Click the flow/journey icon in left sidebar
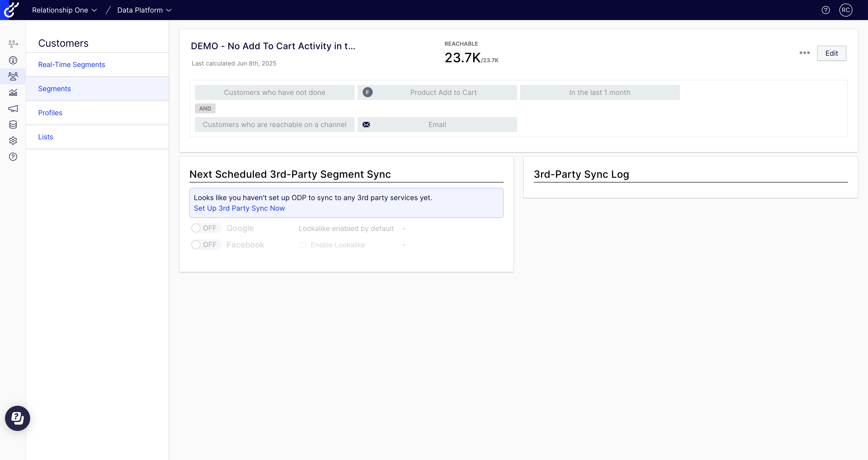The height and width of the screenshot is (460, 868). tap(13, 44)
